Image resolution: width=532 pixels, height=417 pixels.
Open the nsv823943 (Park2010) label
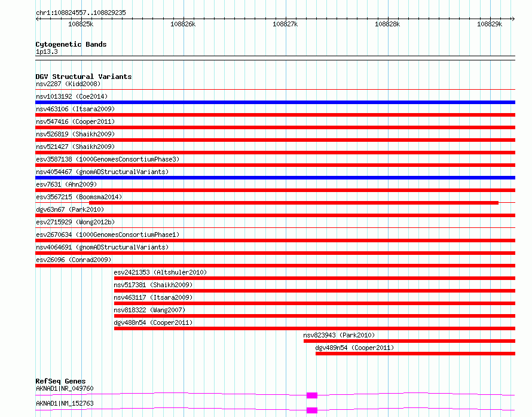(x=339, y=335)
